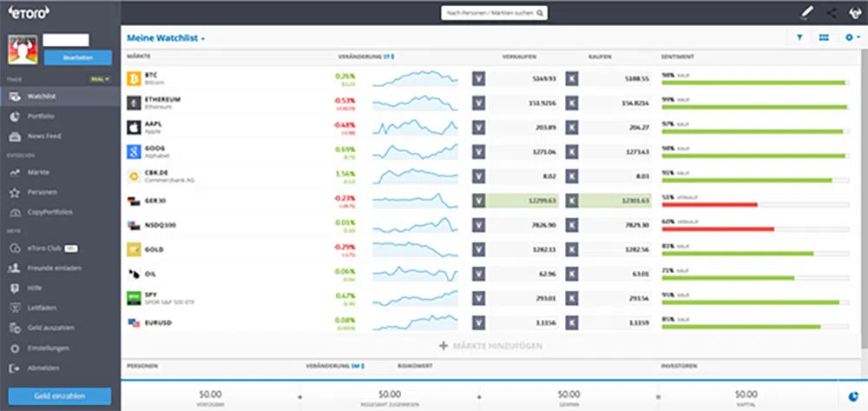Open Portfolio in the sidebar
Viewport: 868px width, 411px height.
click(60, 116)
